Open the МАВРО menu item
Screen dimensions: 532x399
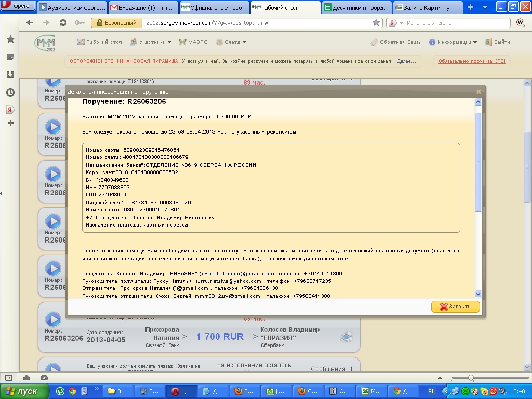pyautogui.click(x=193, y=42)
